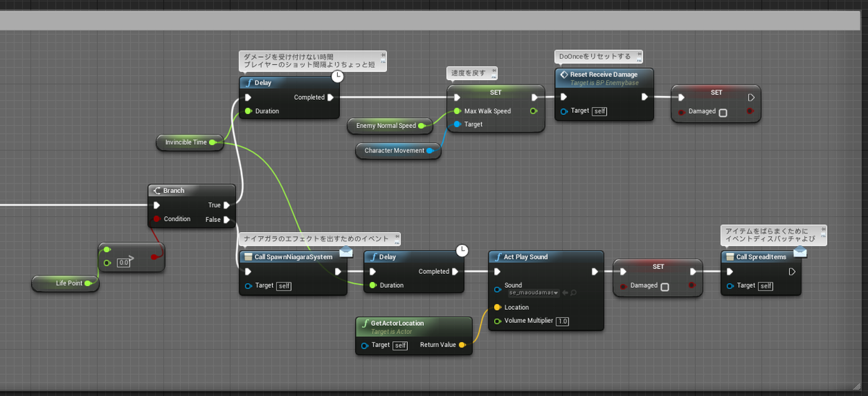Click the Invincible Time output pin
868x396 pixels.
point(213,142)
